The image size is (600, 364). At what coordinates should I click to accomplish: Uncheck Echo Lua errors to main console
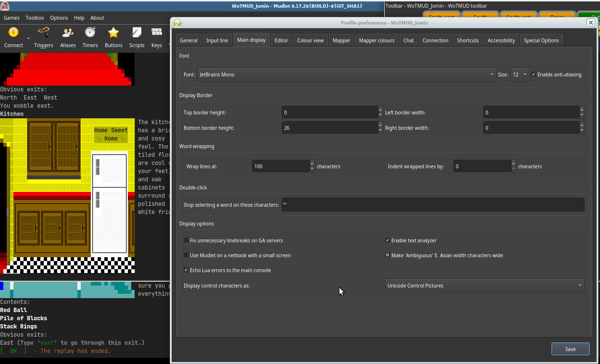(187, 270)
